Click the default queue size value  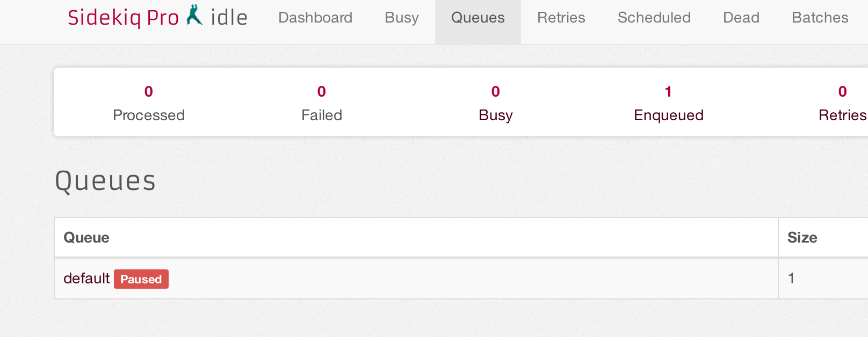tap(791, 278)
